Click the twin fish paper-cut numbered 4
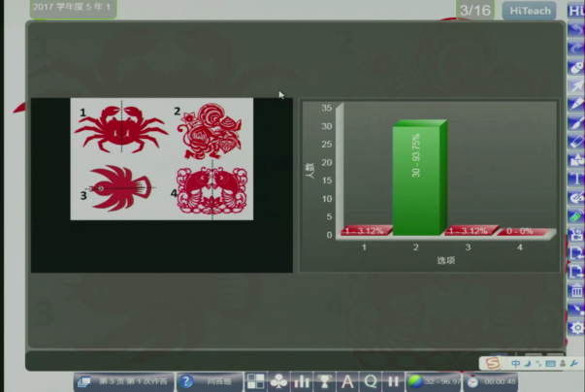Image resolution: width=585 pixels, height=392 pixels. 211,190
